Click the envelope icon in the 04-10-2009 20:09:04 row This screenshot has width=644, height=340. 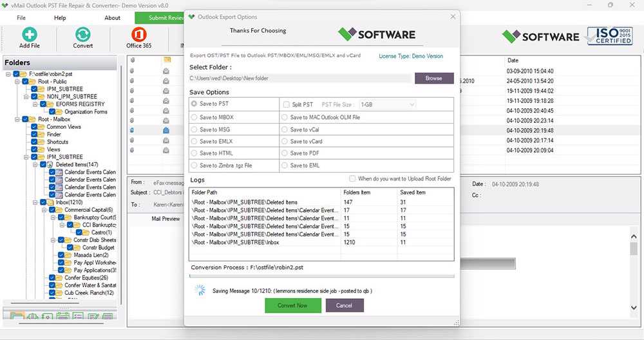pyautogui.click(x=166, y=150)
